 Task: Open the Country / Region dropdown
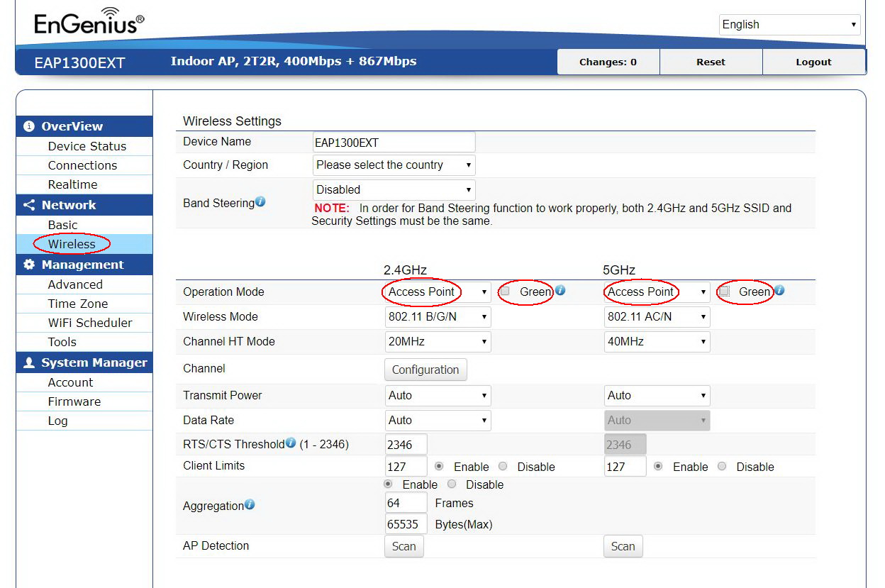click(x=394, y=165)
